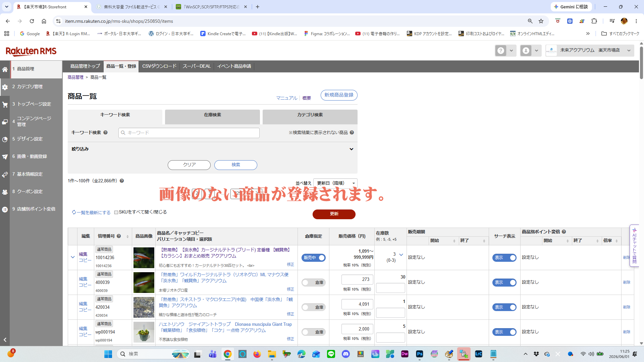Open the 並べ替え 更新日(降順) dropdown

(335, 183)
